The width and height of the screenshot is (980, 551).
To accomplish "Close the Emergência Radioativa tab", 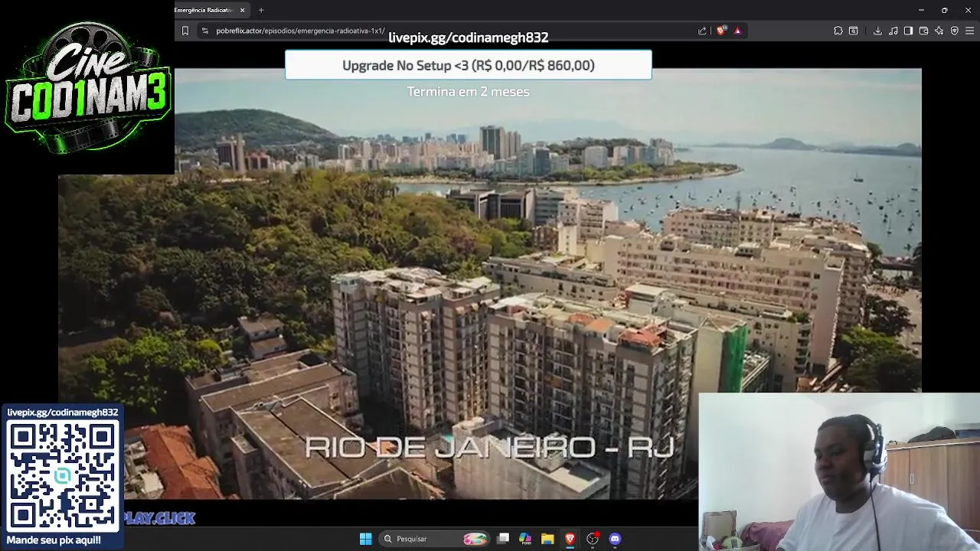I will pyautogui.click(x=243, y=10).
